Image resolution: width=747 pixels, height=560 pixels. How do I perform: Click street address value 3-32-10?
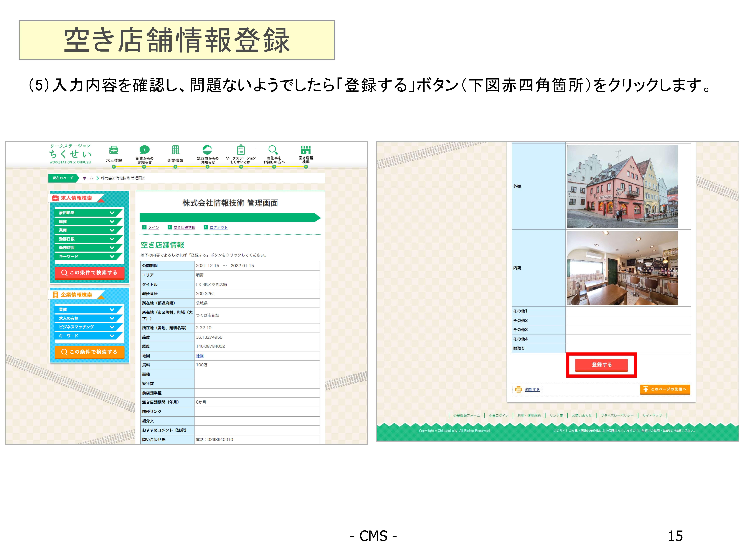[204, 328]
